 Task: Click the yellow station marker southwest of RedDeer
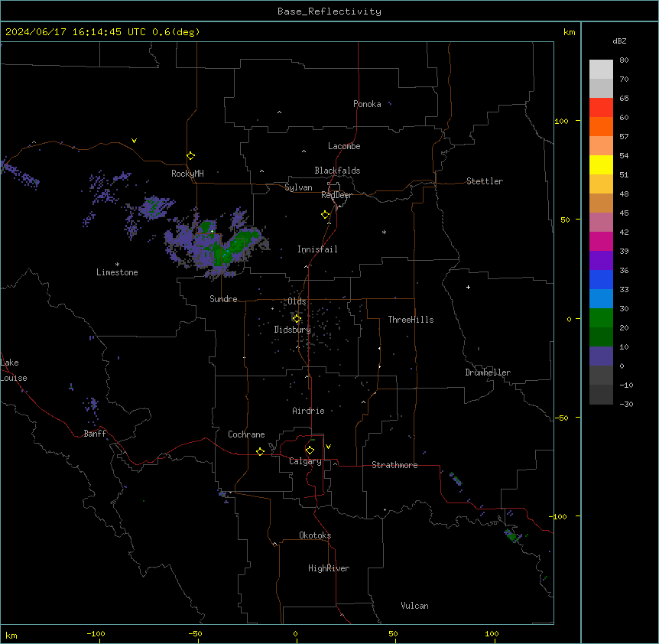tap(326, 215)
